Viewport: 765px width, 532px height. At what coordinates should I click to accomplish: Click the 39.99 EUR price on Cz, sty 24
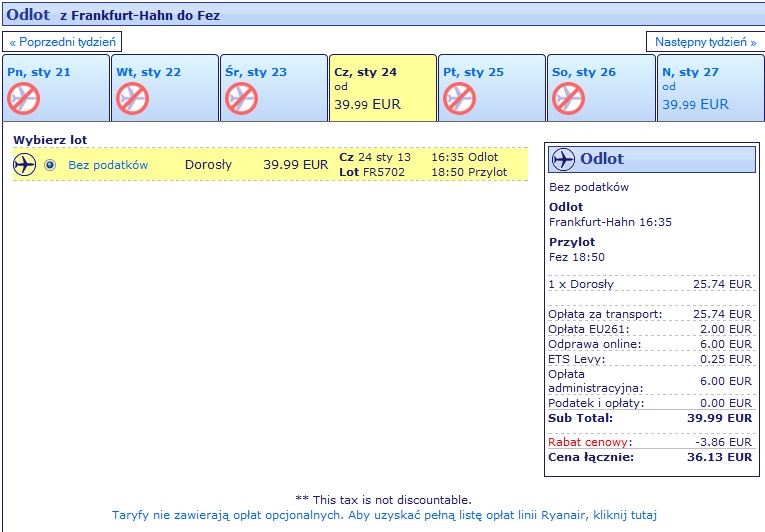point(367,104)
